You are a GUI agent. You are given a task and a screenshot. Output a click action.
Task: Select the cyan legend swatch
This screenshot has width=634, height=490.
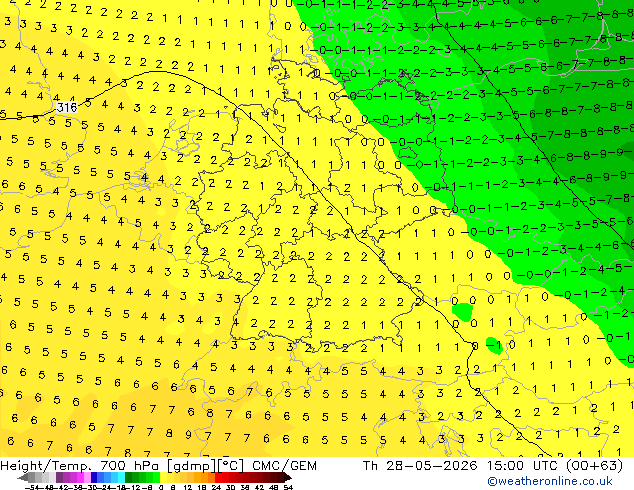pyautogui.click(x=121, y=477)
